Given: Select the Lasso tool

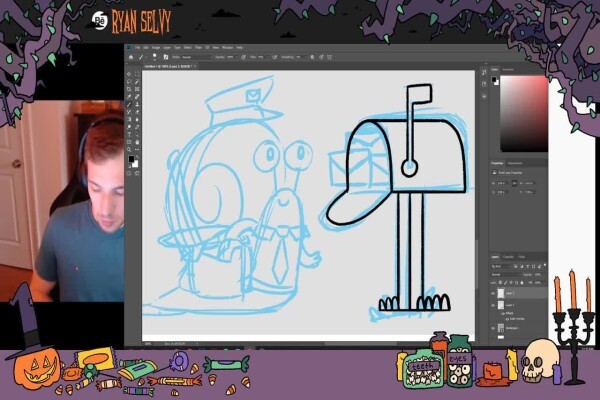Looking at the screenshot, I should (129, 82).
